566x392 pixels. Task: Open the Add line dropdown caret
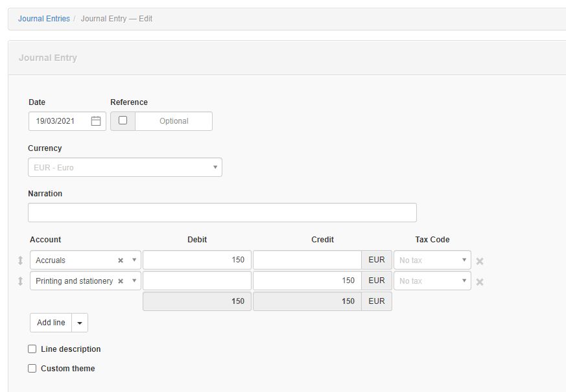point(80,323)
